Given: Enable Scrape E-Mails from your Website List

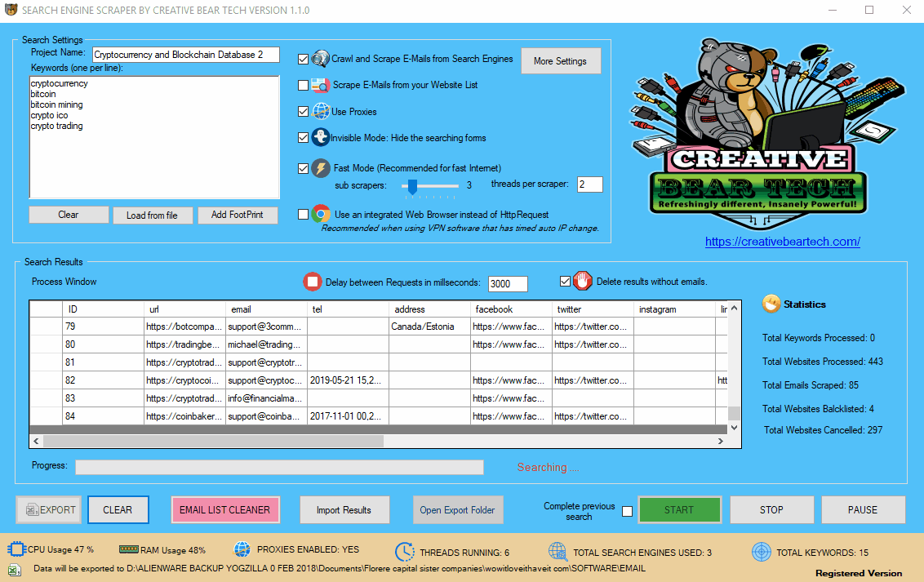Looking at the screenshot, I should pos(303,86).
